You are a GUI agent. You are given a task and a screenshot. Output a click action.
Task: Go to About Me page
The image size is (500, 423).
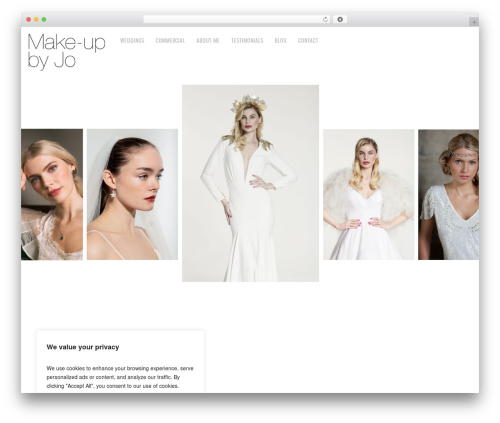pos(208,41)
